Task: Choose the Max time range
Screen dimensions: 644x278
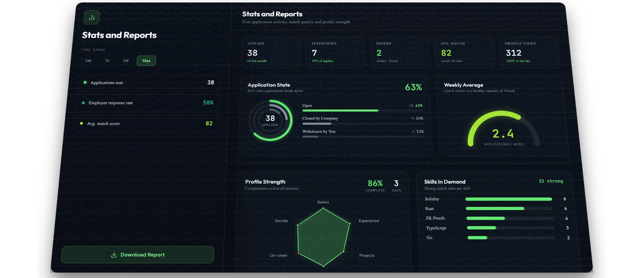Action: click(x=146, y=60)
